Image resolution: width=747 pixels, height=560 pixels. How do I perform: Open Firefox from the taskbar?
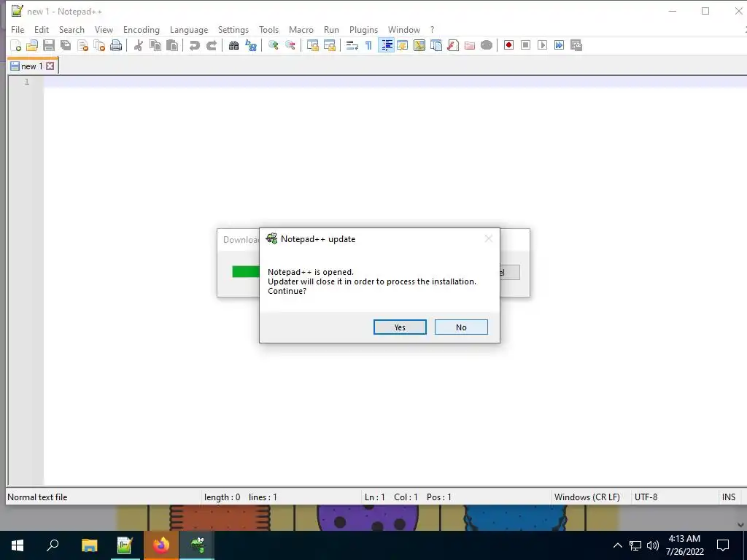click(x=161, y=545)
